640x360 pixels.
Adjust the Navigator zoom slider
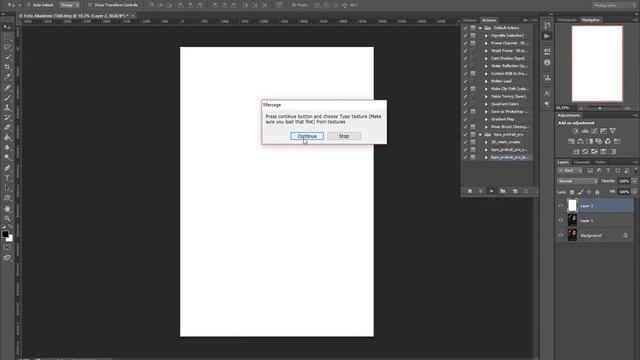(x=600, y=108)
